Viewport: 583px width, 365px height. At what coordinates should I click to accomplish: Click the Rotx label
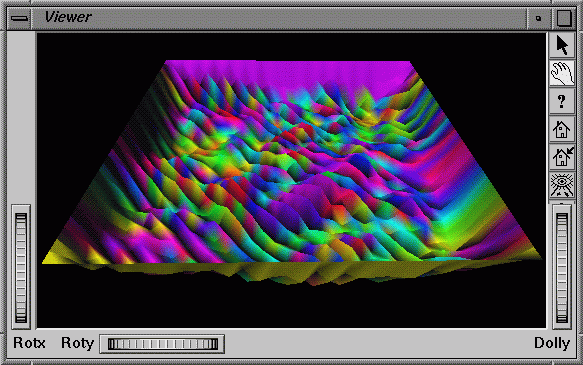click(29, 343)
